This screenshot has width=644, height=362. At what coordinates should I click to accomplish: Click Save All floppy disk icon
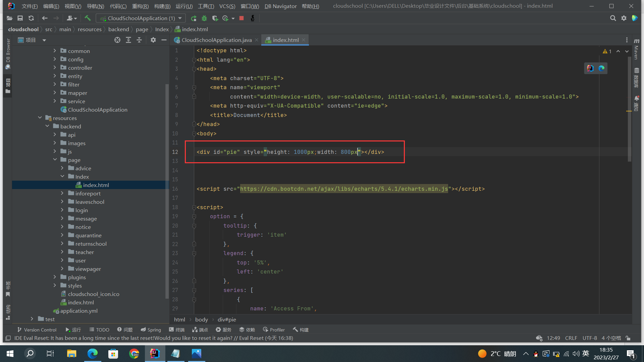20,18
